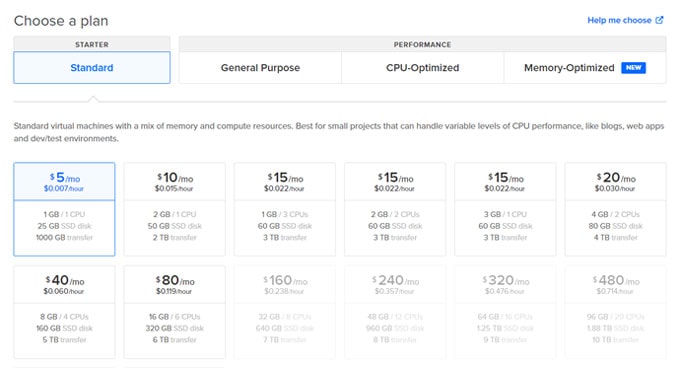
Task: Select the $15/mo 2 GB / 2 CPUs plan
Action: coord(395,209)
